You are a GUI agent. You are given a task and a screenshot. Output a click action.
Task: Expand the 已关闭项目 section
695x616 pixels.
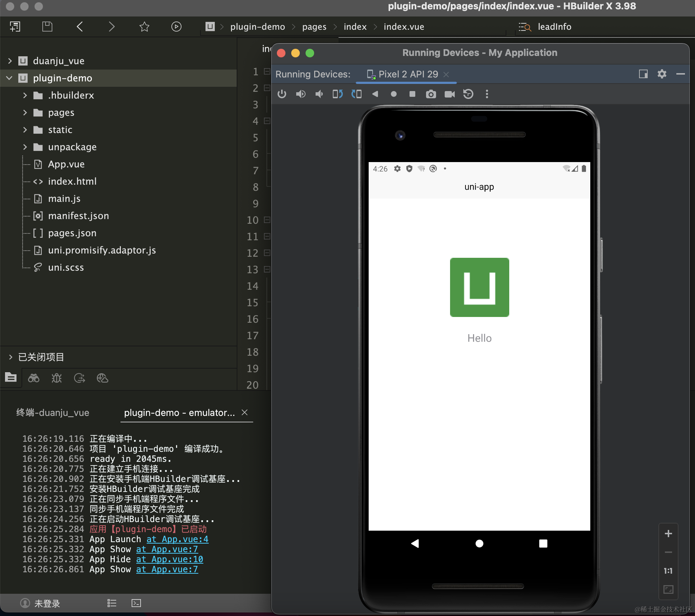pyautogui.click(x=10, y=357)
